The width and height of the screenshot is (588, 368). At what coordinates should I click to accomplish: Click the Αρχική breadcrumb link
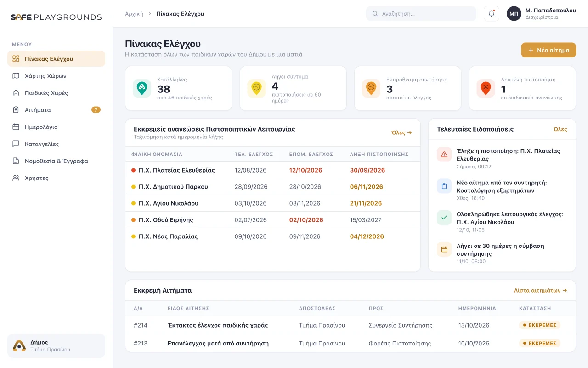tap(134, 14)
